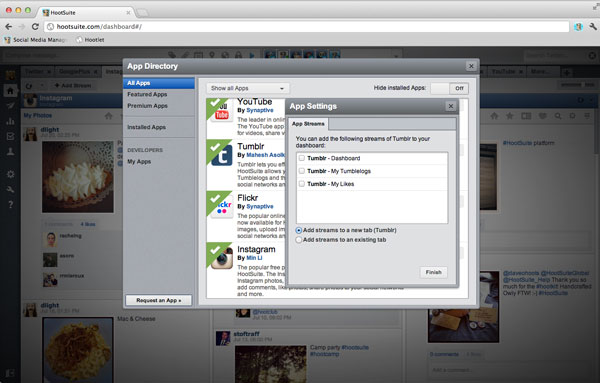Switch to the YouTube dashboard tab
This screenshot has width=600, height=383.
[505, 71]
